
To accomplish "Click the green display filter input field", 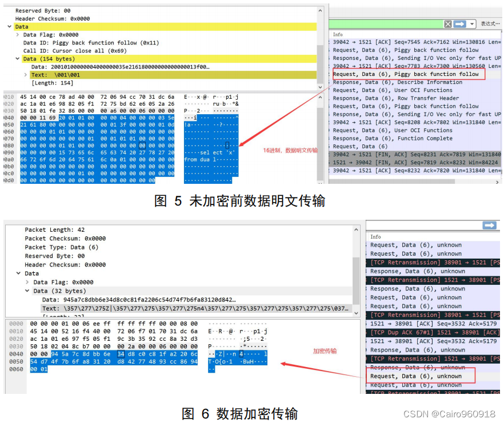I will (386, 24).
